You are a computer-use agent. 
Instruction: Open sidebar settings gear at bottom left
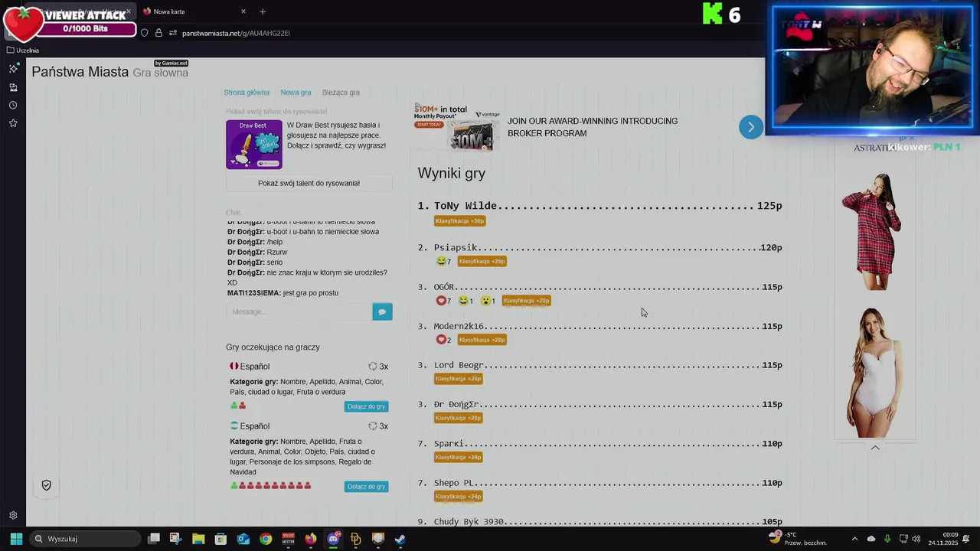tap(13, 516)
